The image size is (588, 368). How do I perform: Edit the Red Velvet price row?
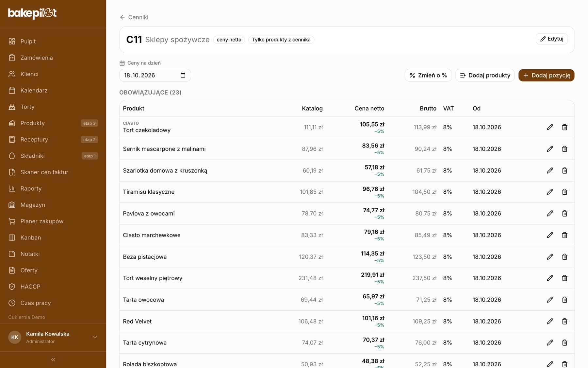[x=550, y=321]
